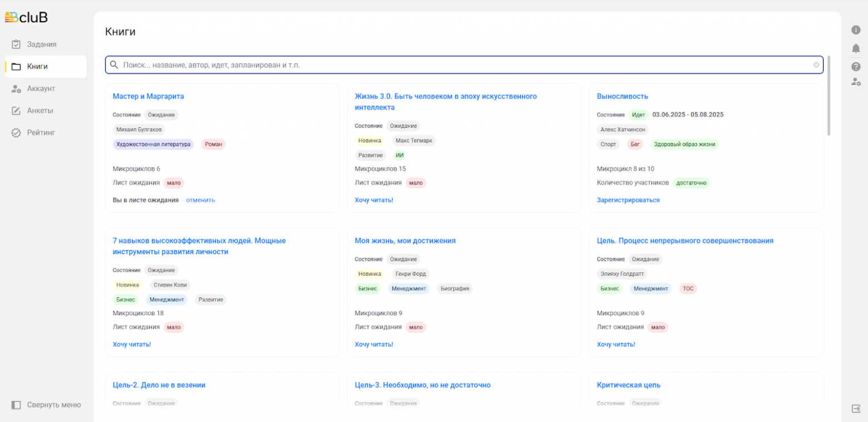
Task: Go to Аккаунт section
Action: point(41,88)
